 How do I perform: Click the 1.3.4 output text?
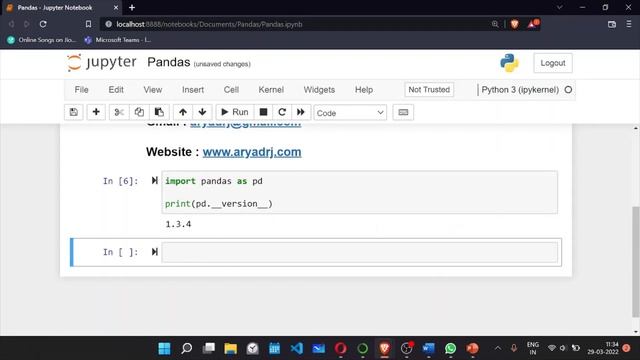click(178, 224)
